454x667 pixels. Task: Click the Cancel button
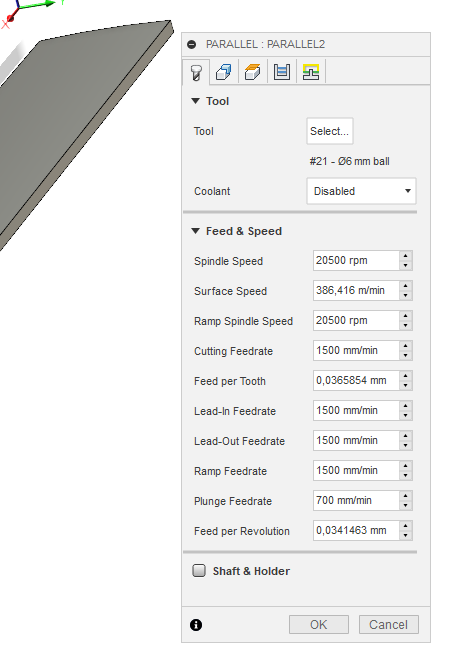[388, 624]
